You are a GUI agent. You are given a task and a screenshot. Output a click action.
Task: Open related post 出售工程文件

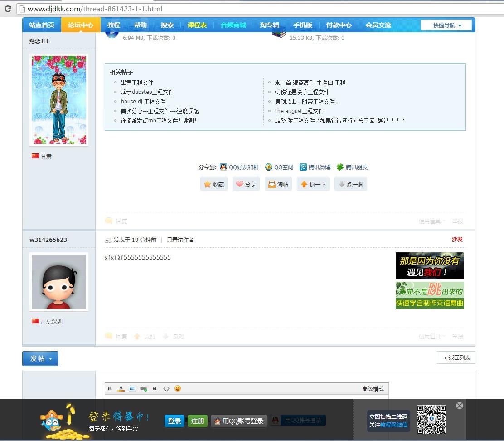point(137,83)
